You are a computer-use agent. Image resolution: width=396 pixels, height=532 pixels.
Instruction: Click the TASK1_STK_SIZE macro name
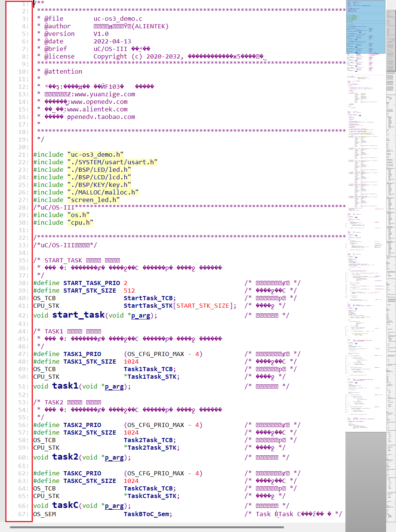[90, 361]
